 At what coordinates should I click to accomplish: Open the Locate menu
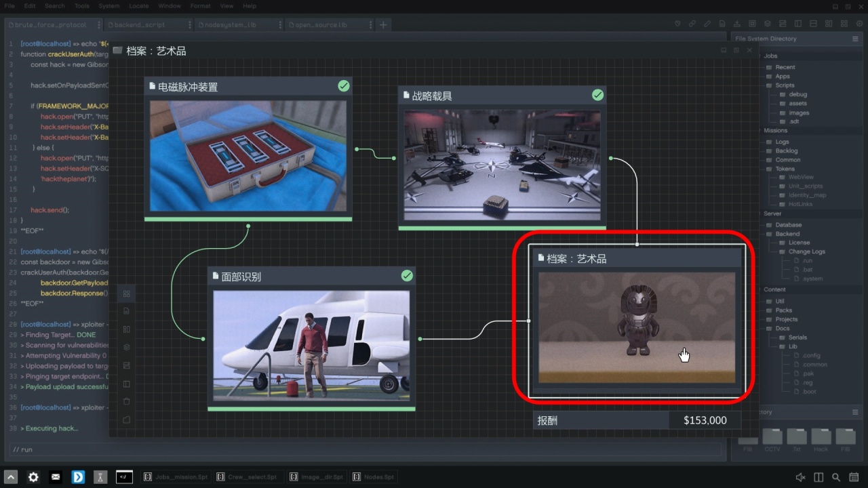pyautogui.click(x=138, y=6)
